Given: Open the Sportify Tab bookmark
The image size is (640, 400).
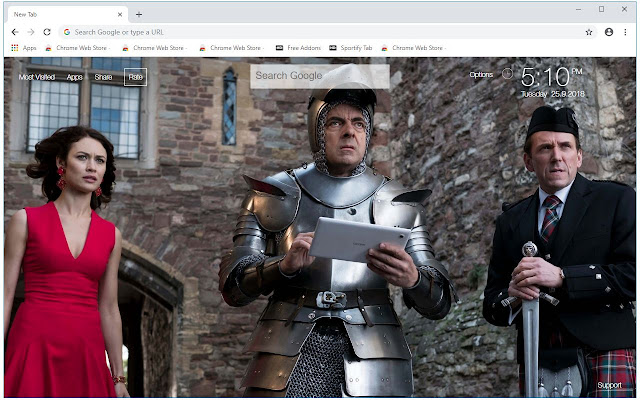Looking at the screenshot, I should point(351,48).
